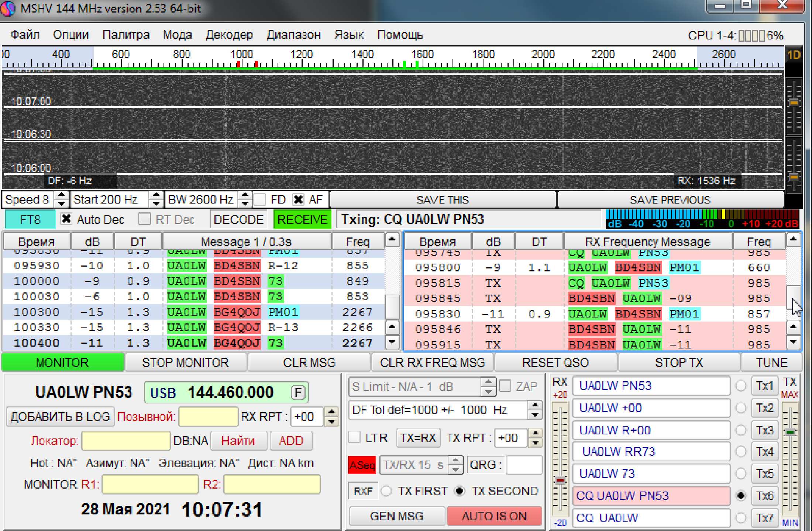Toggle the AF checkbox
812x531 pixels.
coord(298,199)
